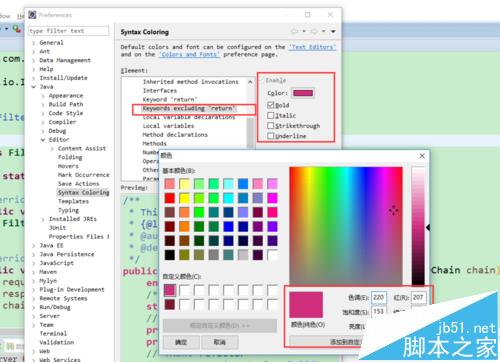Open the 'Text Editors' preference link
Screen dimensions: 500x362
pyautogui.click(x=312, y=47)
